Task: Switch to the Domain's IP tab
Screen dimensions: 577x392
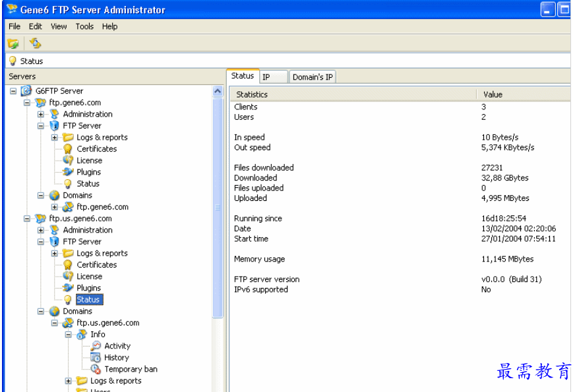Action: 313,77
